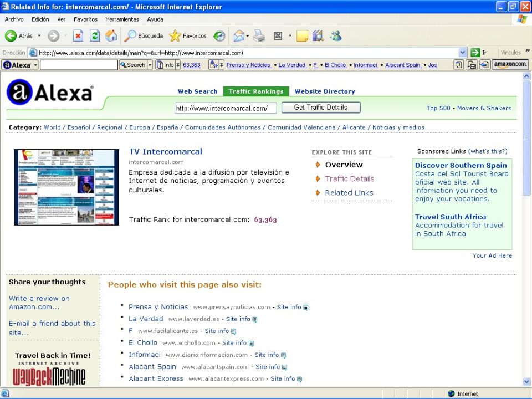Click the vertical scrollbar down arrow
This screenshot has height=399, width=532.
[x=526, y=381]
